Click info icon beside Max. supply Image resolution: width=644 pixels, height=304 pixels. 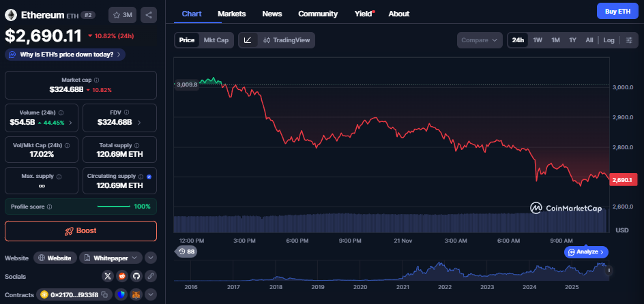[59, 177]
